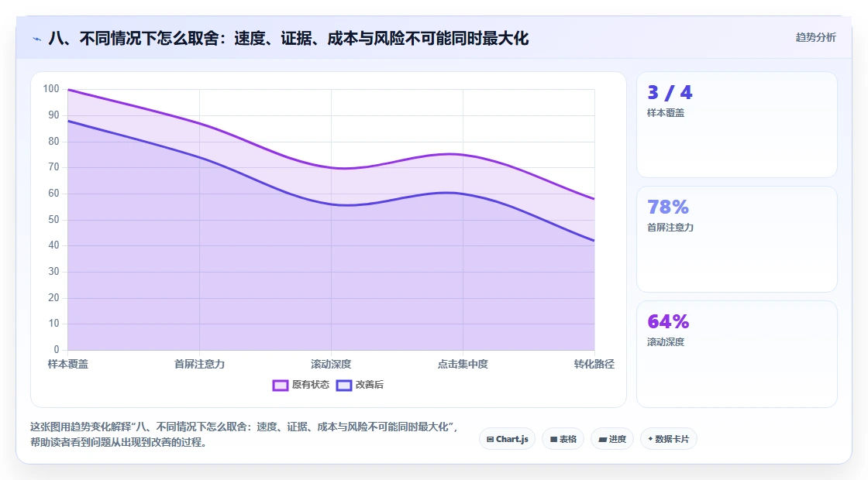Click the 趋势分析 label in header

tap(815, 38)
